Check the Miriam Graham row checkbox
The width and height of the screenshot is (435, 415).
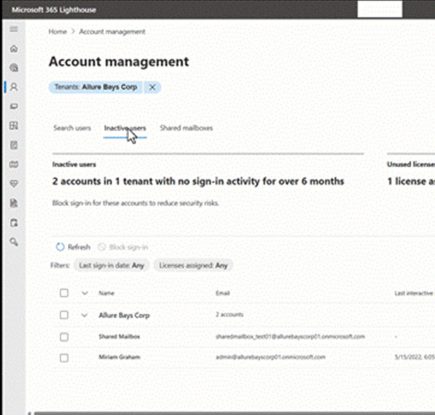pos(64,358)
